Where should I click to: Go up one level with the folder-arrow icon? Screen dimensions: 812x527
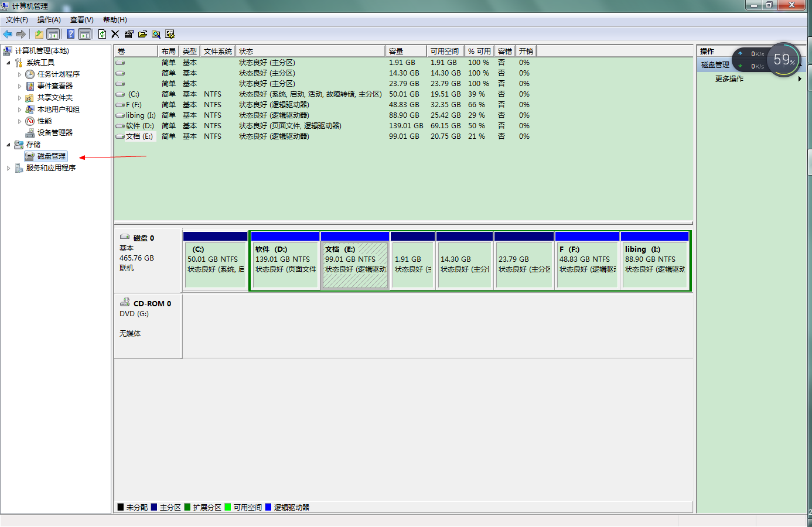pos(39,34)
